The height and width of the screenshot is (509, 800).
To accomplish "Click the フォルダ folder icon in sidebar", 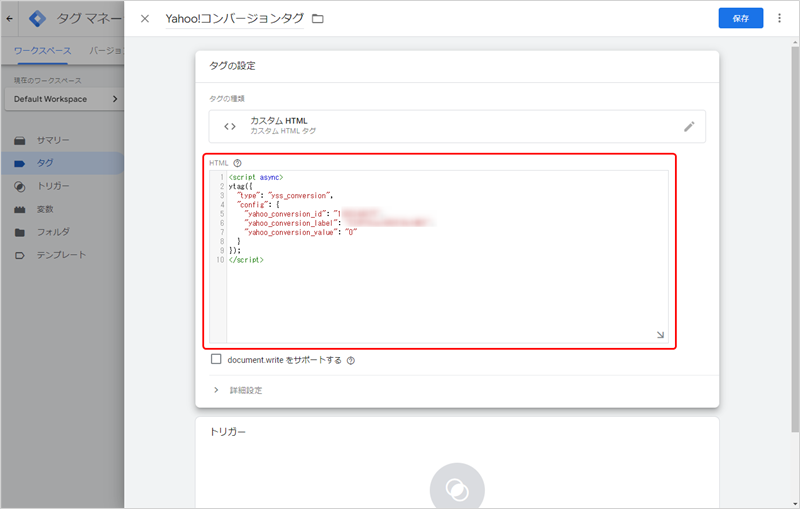I will [x=19, y=233].
